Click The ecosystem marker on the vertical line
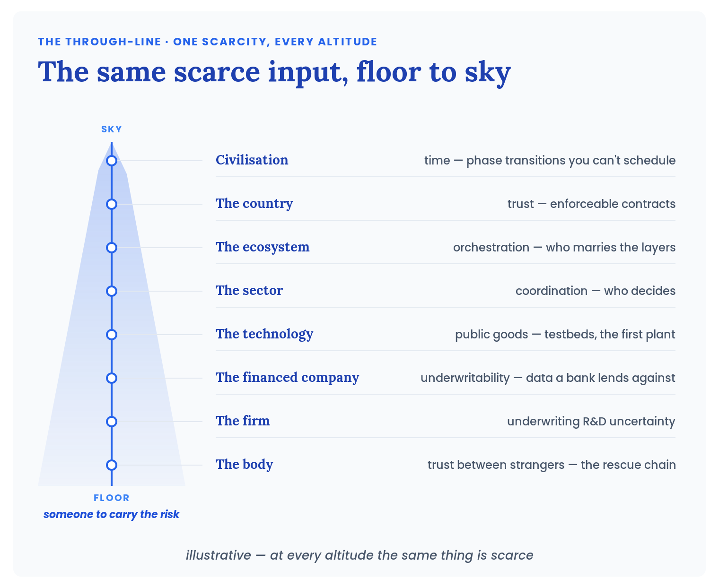 point(112,248)
